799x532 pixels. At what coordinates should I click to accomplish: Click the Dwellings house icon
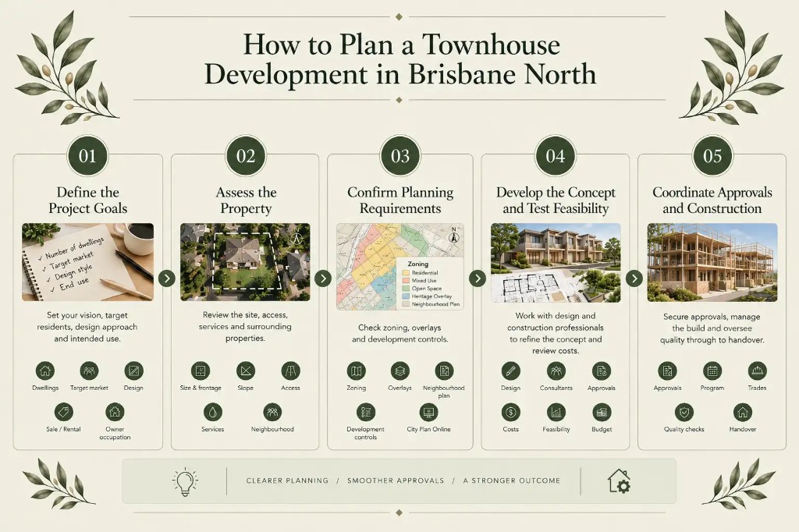[45, 371]
